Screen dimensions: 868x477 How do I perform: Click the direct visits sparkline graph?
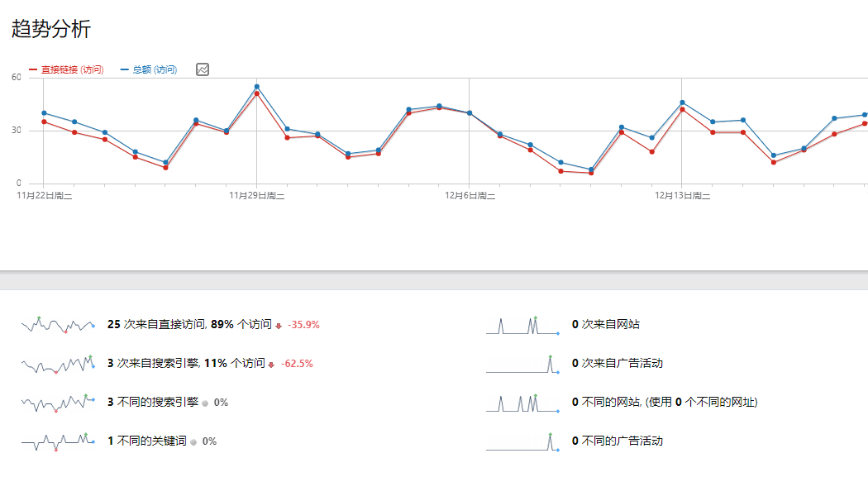[x=58, y=325]
